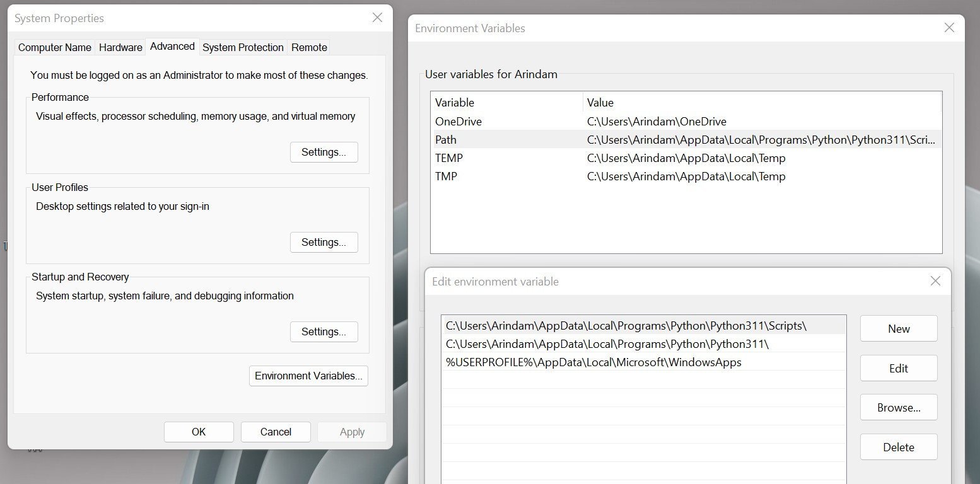
Task: Open the System Protection tab
Action: 243,47
